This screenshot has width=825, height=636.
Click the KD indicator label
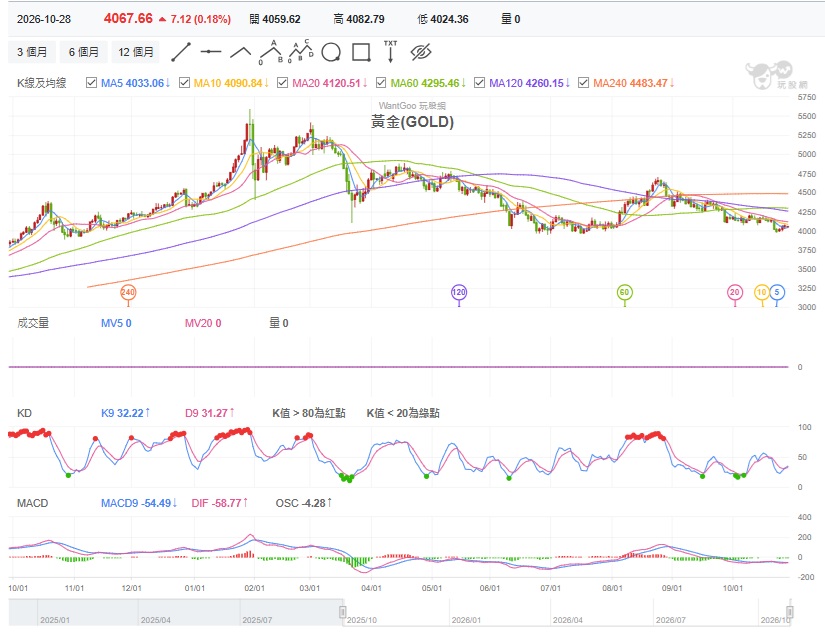pyautogui.click(x=24, y=413)
